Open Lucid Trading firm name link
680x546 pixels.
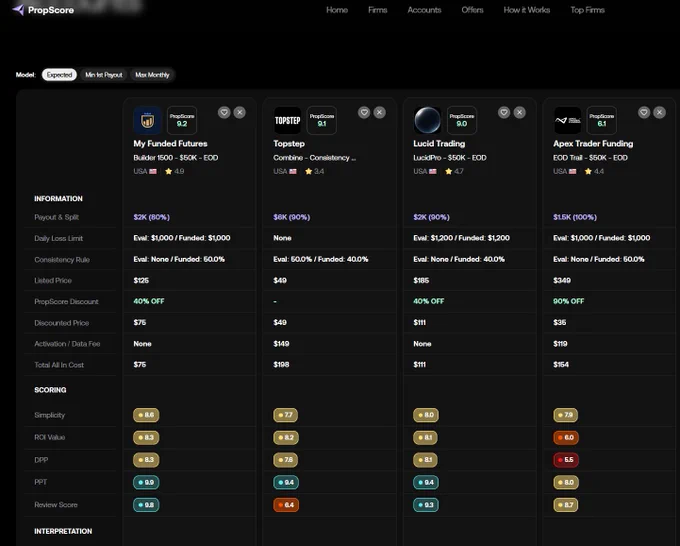tap(439, 144)
